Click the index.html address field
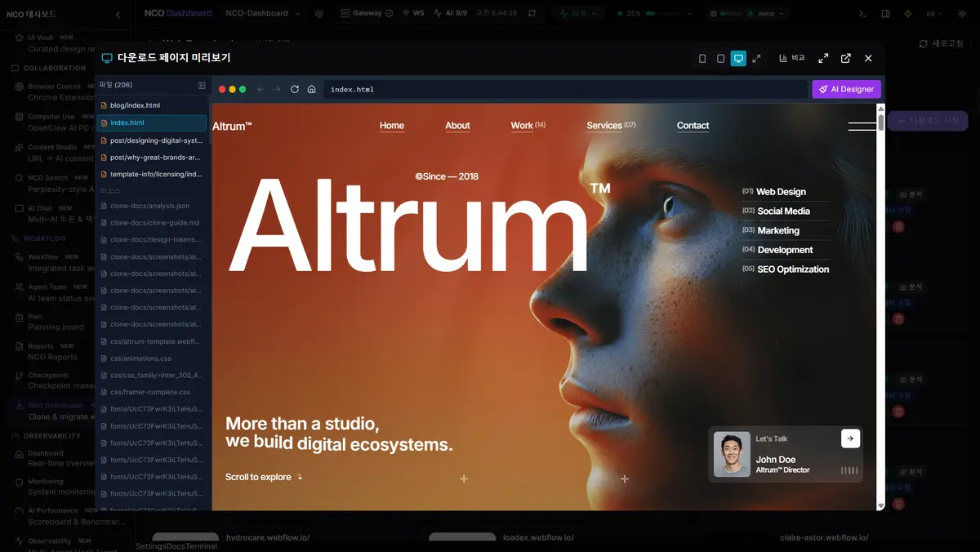The width and height of the screenshot is (980, 552). tap(565, 89)
